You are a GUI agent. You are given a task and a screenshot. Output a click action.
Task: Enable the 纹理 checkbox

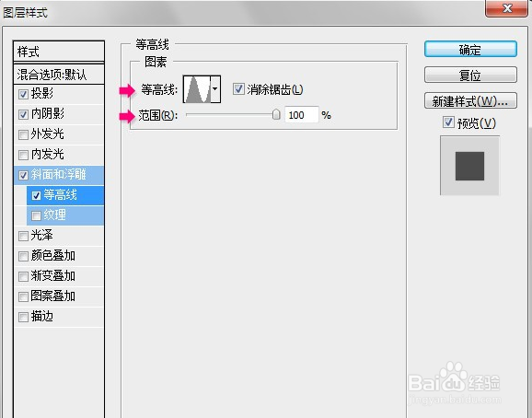coord(36,215)
